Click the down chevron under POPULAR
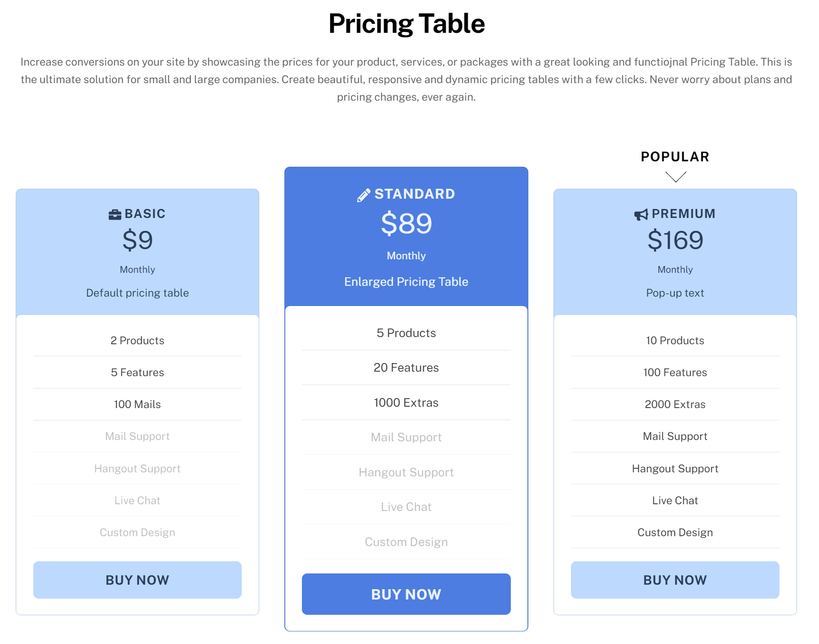Viewport: 819px width, 644px height. click(675, 177)
